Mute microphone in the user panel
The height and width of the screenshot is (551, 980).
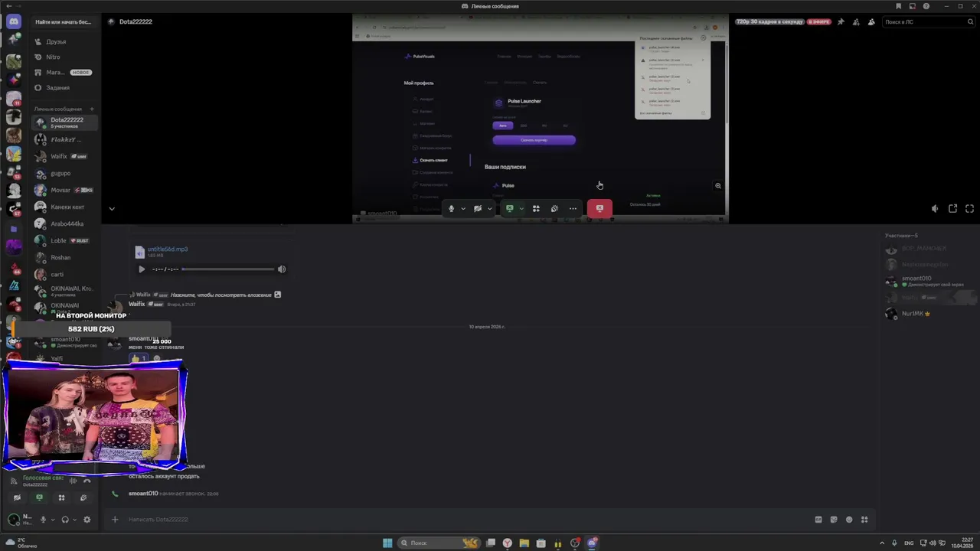click(x=43, y=520)
